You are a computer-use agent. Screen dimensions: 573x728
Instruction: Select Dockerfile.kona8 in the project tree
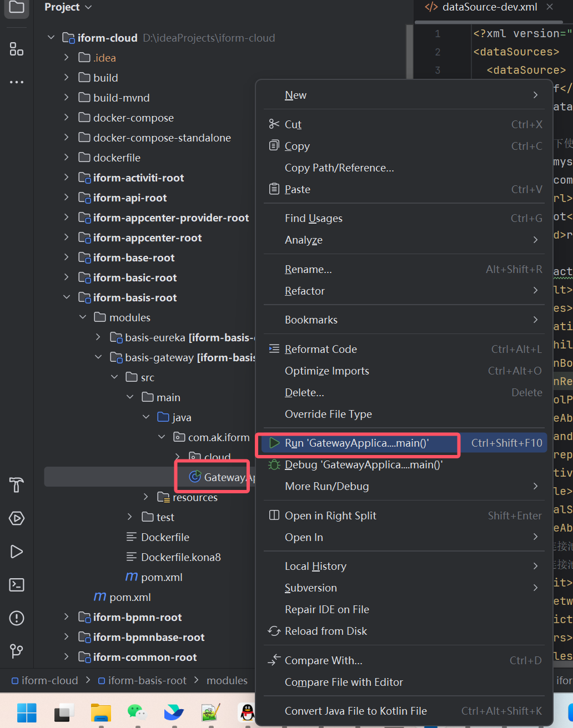tap(180, 557)
